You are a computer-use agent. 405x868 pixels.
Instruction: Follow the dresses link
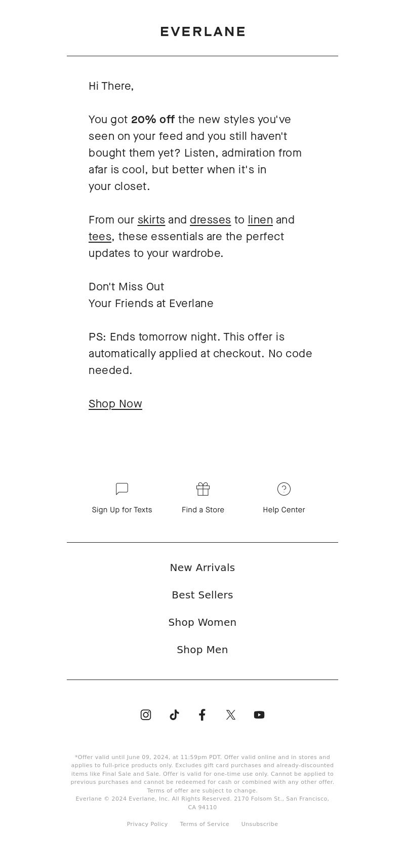point(210,219)
